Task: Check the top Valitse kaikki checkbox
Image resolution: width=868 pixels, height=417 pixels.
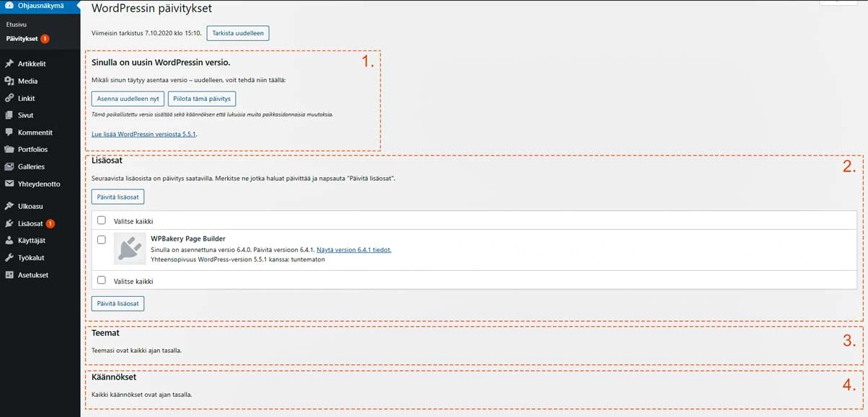Action: (102, 220)
